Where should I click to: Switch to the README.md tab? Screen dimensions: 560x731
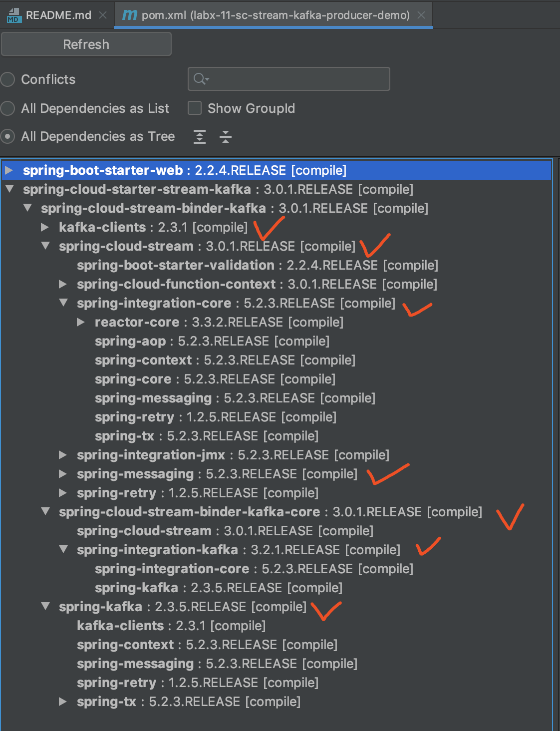point(57,14)
